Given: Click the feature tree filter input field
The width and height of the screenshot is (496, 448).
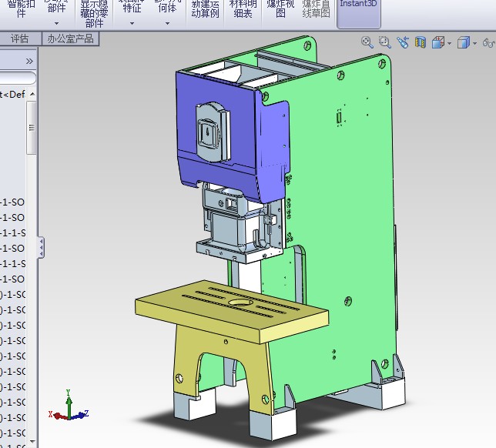Looking at the screenshot, I should click(x=17, y=78).
